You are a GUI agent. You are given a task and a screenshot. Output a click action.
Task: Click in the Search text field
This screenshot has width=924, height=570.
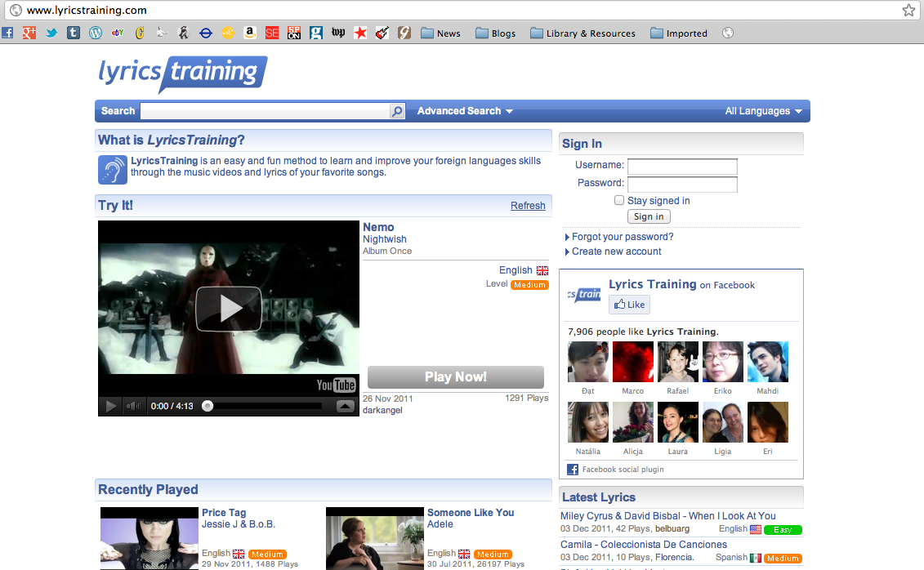click(266, 111)
